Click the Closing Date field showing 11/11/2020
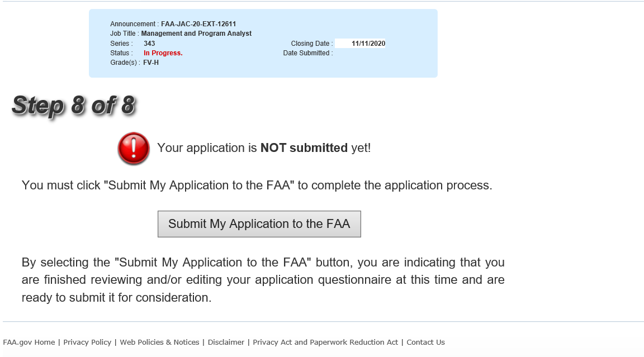The image size is (644, 357). click(x=361, y=44)
